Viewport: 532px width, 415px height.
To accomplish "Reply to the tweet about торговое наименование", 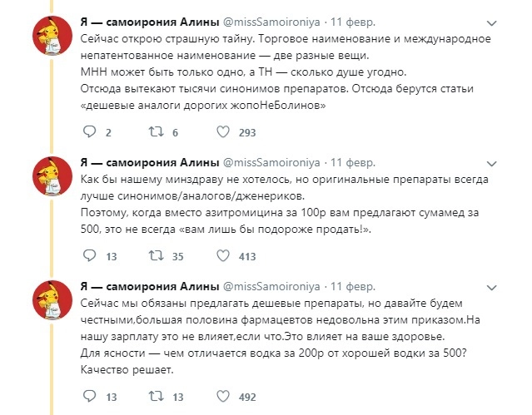I will pos(89,132).
